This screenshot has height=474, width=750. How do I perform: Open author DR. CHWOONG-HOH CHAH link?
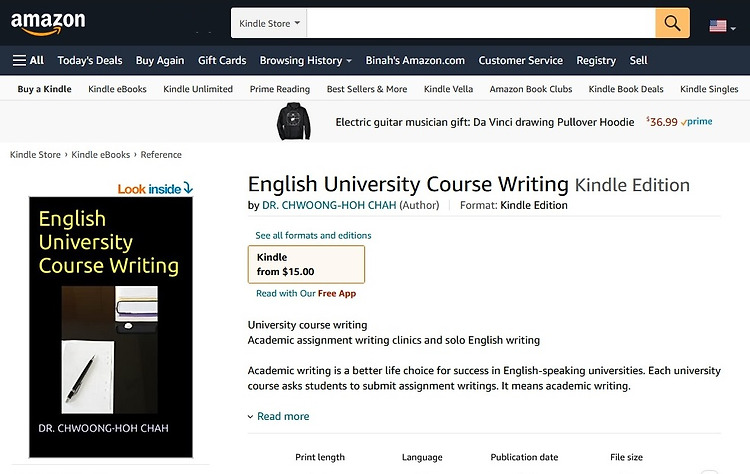[x=329, y=205]
